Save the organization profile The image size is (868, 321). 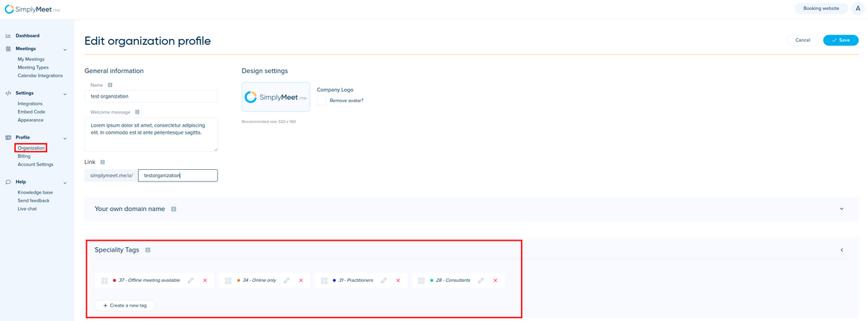click(x=841, y=40)
